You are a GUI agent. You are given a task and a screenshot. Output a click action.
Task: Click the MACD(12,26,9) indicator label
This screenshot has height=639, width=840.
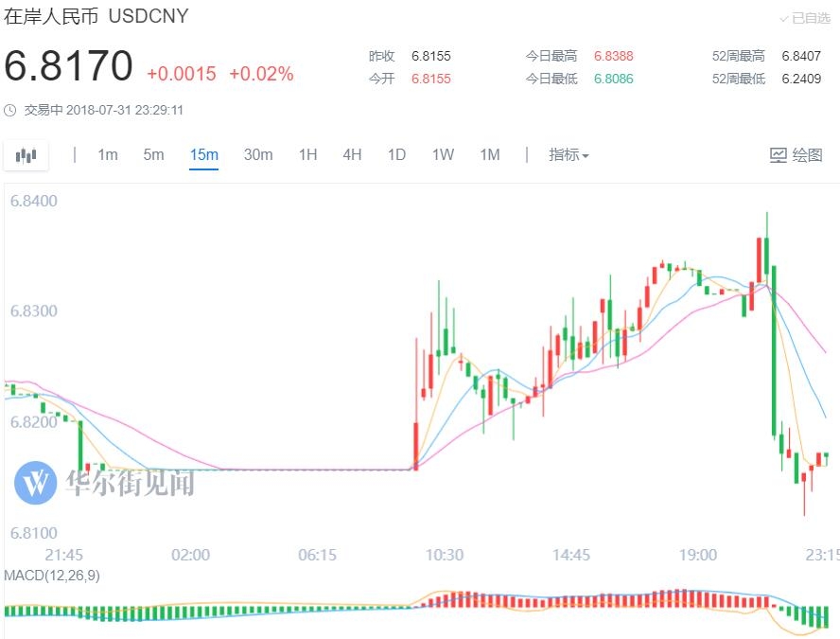click(x=52, y=576)
